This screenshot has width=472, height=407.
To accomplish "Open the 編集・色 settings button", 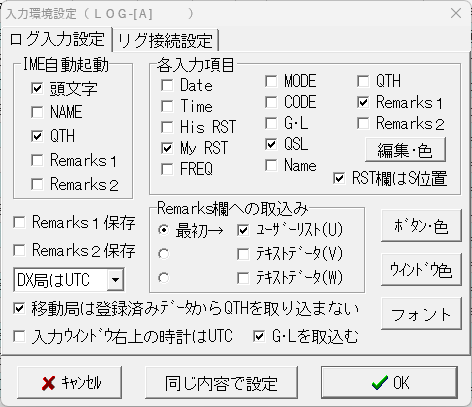I will pos(405,150).
